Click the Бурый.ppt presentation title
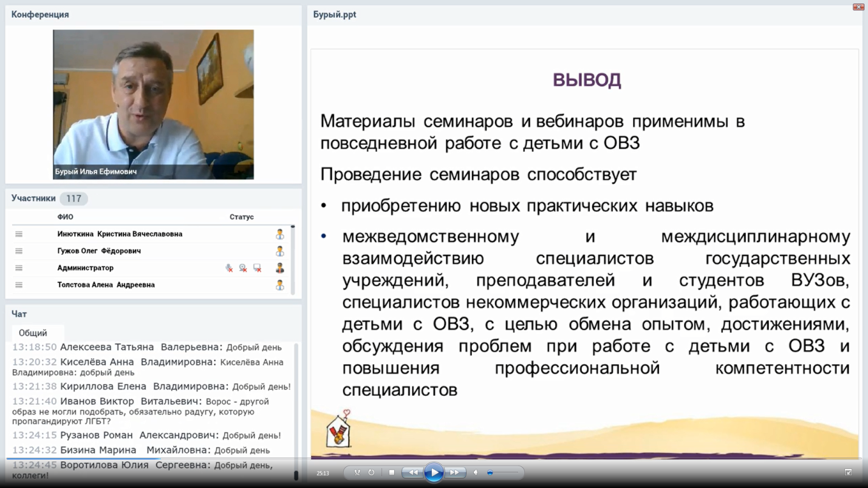Image resolution: width=868 pixels, height=488 pixels. tap(335, 15)
